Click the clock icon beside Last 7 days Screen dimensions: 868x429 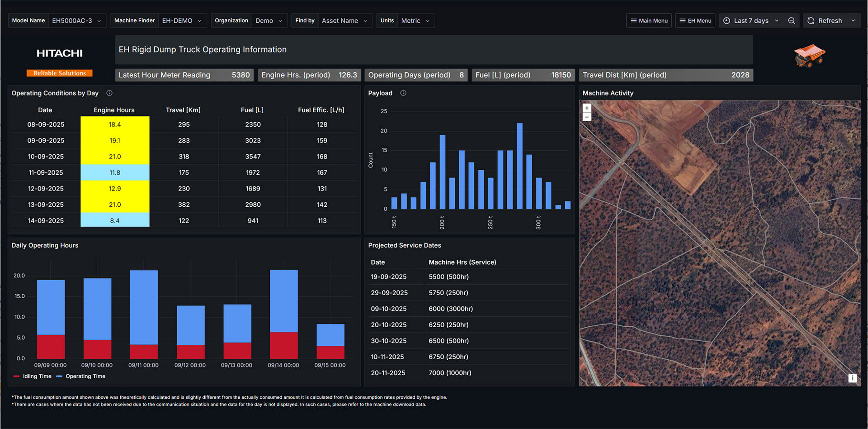click(726, 20)
